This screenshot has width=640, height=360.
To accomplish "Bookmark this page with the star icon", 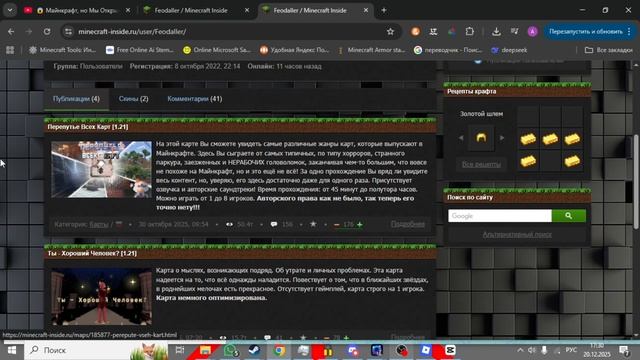I will click(x=390, y=31).
